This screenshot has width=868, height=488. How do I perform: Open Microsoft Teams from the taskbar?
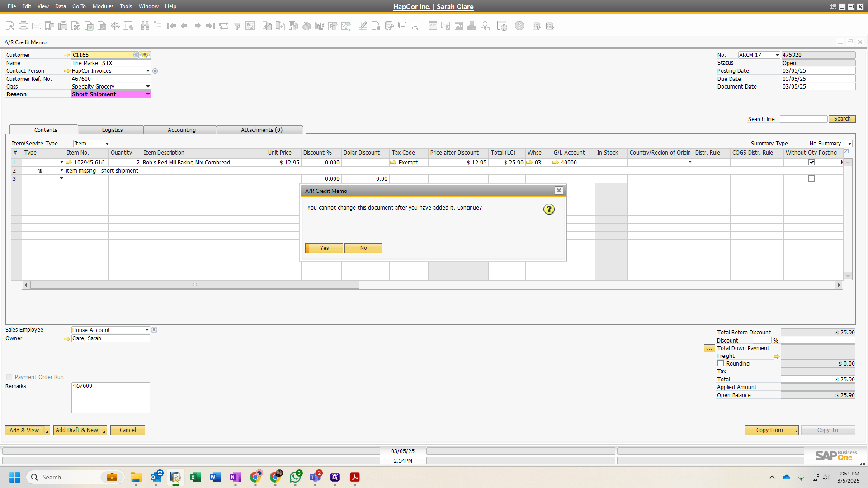(x=315, y=477)
